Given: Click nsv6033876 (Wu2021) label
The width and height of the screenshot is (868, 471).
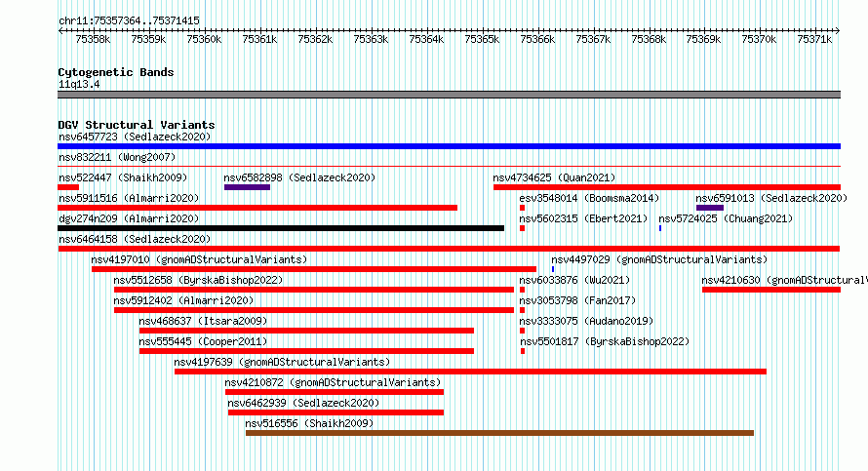Looking at the screenshot, I should pyautogui.click(x=574, y=280).
